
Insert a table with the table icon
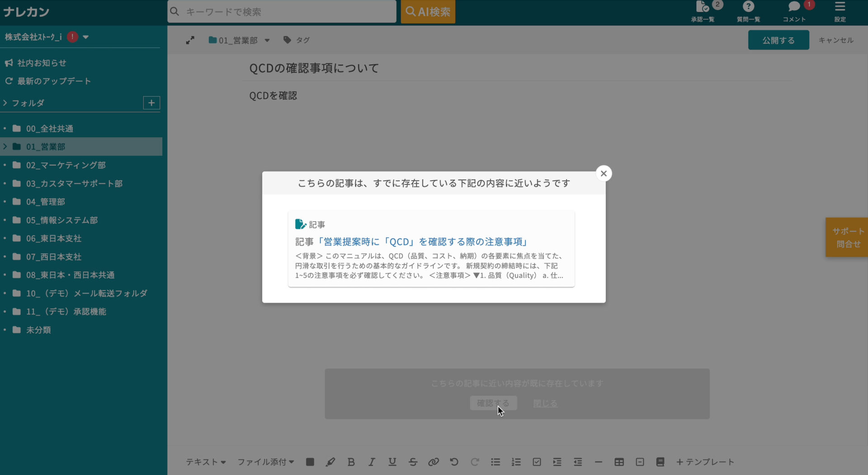click(619, 462)
